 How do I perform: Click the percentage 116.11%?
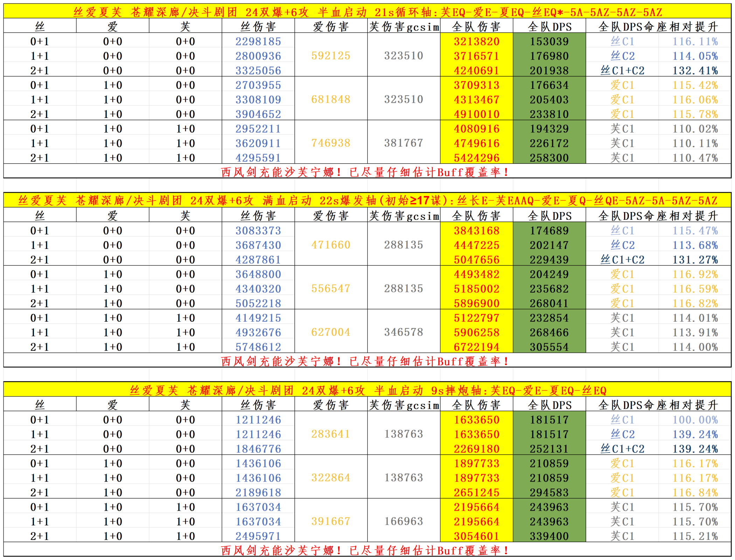click(695, 41)
